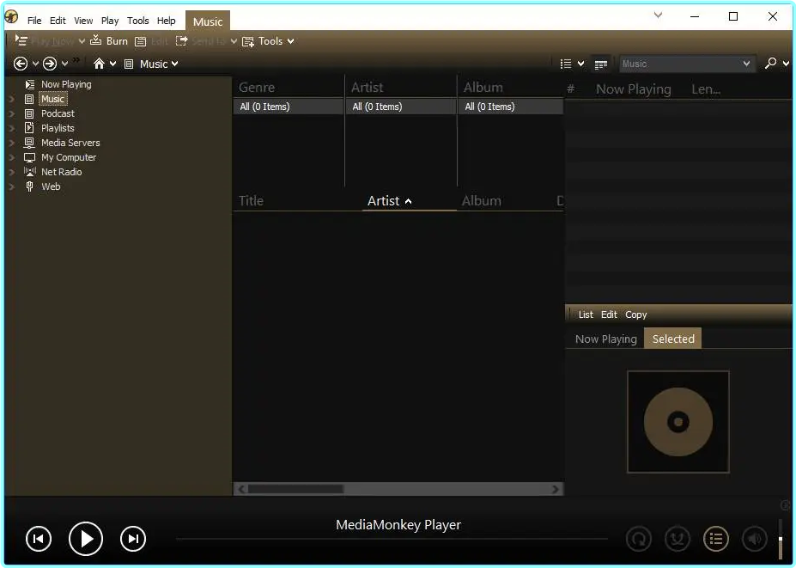The height and width of the screenshot is (568, 796).
Task: Click the Now Playing column header
Action: click(x=633, y=89)
